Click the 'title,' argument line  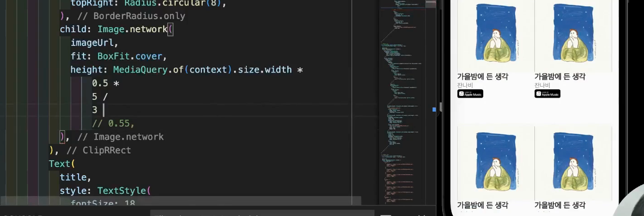(76, 177)
